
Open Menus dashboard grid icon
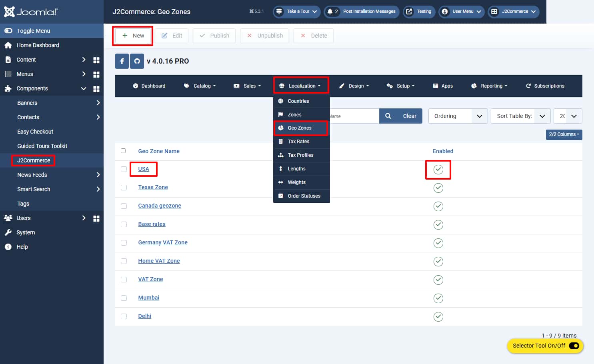pyautogui.click(x=96, y=74)
